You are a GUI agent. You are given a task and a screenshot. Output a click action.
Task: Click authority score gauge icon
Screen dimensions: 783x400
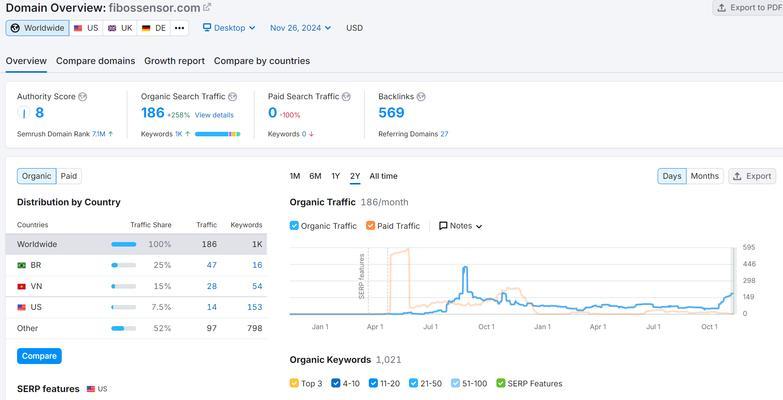click(23, 113)
